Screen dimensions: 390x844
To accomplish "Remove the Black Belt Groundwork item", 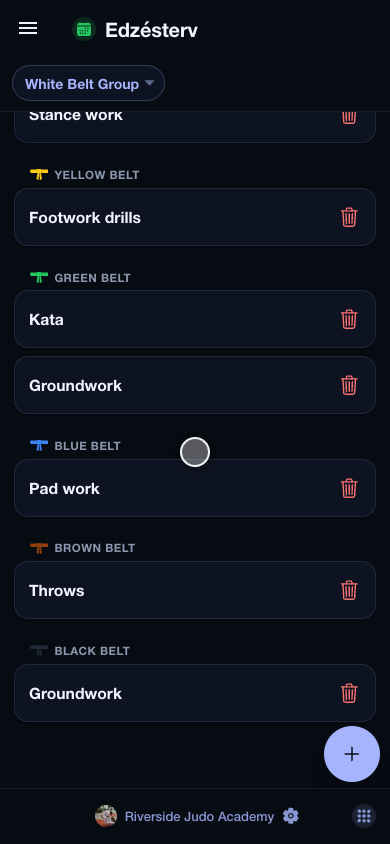I will click(x=349, y=693).
